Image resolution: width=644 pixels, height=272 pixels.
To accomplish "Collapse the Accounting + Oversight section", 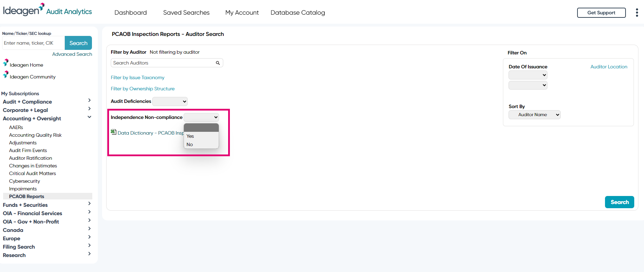I will (x=47, y=118).
